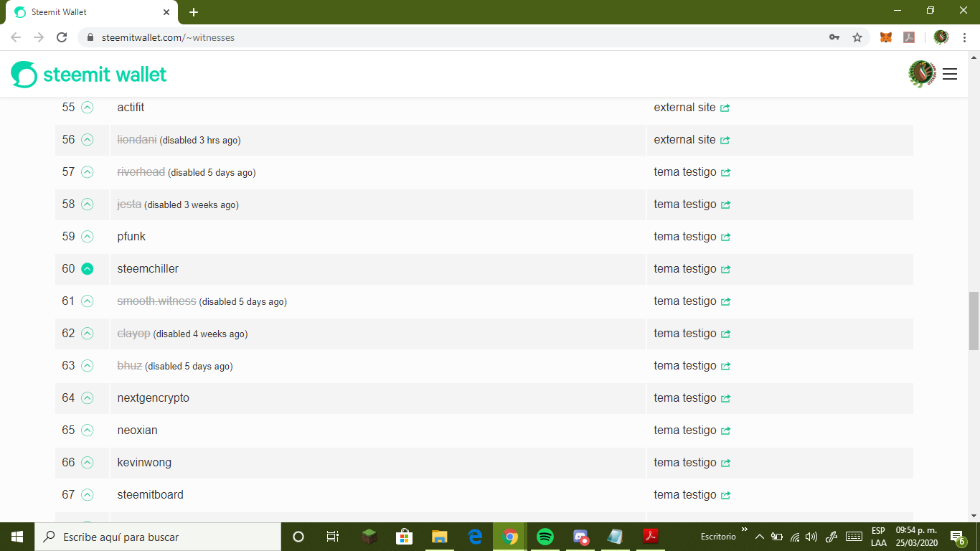Open steemchiller tema testigo link
Screen dimensions: 980x551
(692, 269)
